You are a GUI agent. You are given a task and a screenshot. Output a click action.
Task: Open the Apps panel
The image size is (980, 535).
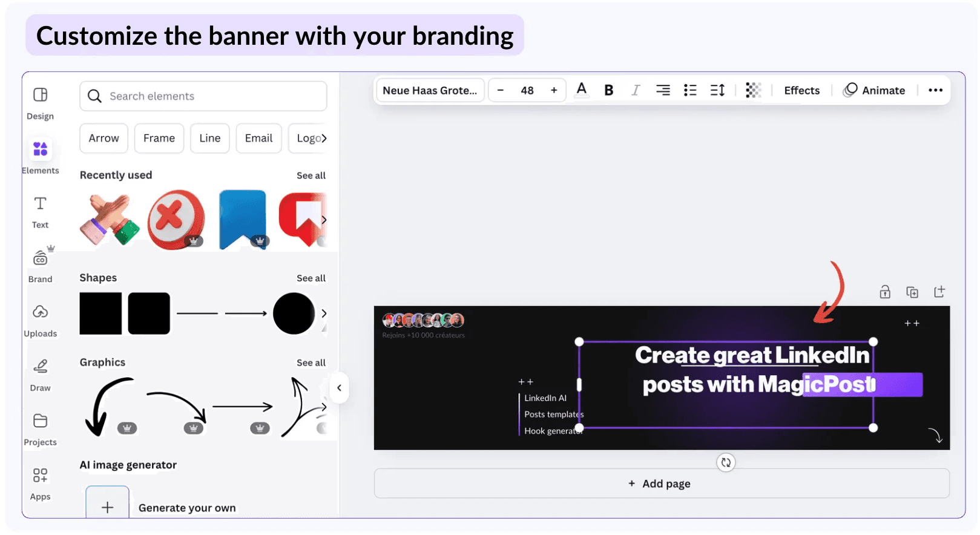pyautogui.click(x=41, y=484)
